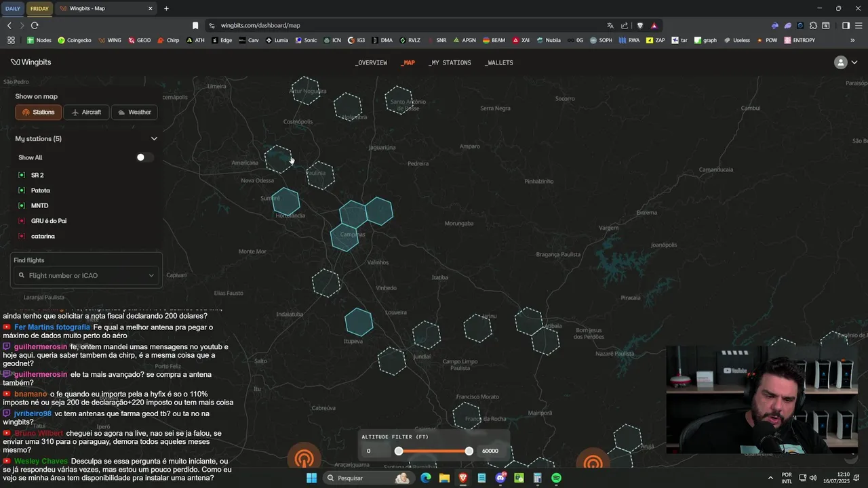
Task: Open a new browser tab with plus
Action: (166, 8)
